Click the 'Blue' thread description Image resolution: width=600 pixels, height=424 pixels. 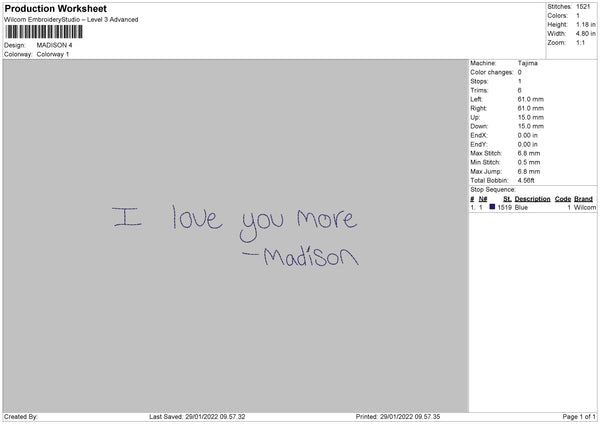coord(521,207)
